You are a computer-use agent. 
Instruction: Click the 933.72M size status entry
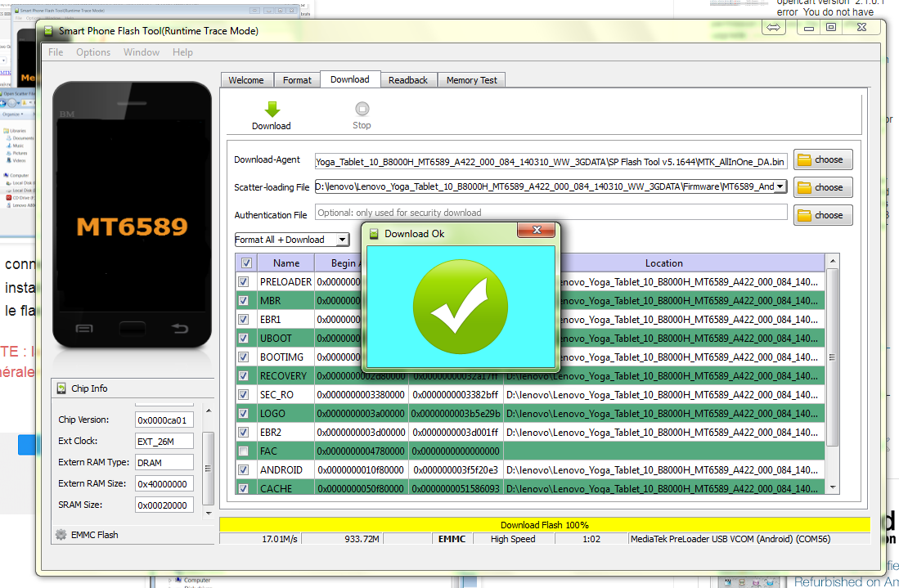[342, 539]
